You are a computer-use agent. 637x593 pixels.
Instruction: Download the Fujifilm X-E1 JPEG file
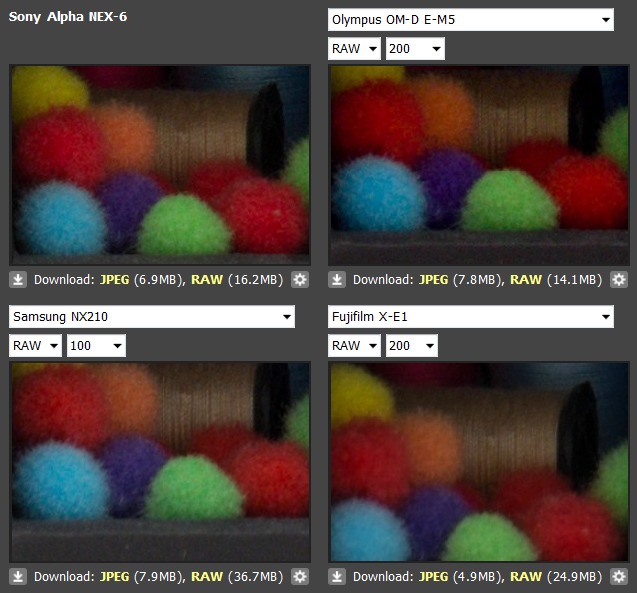(434, 576)
